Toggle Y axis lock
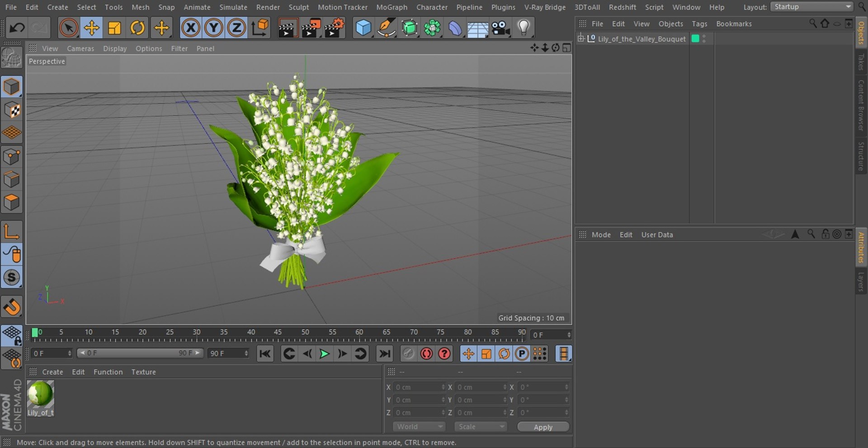Screen dimensions: 868x448 click(213, 28)
